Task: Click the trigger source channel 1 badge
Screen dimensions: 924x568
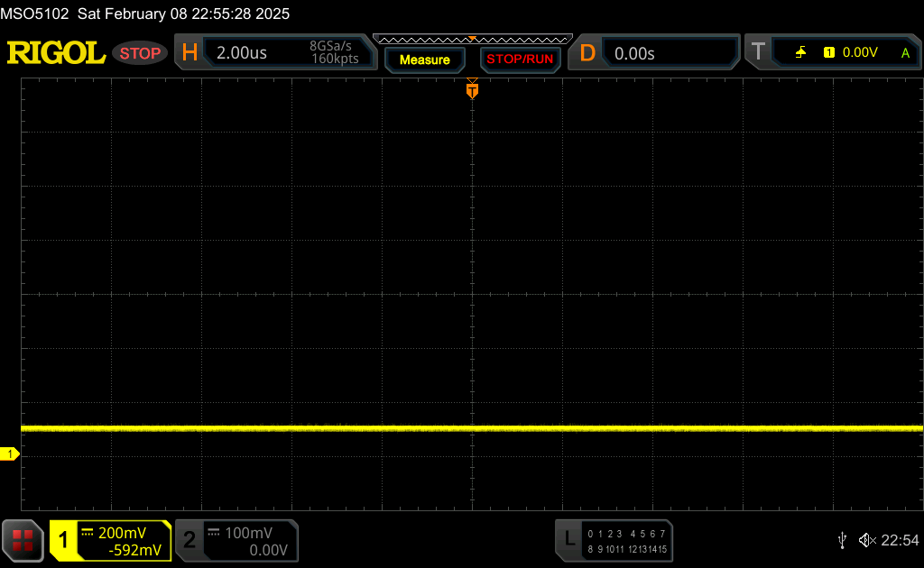Action: tap(828, 52)
